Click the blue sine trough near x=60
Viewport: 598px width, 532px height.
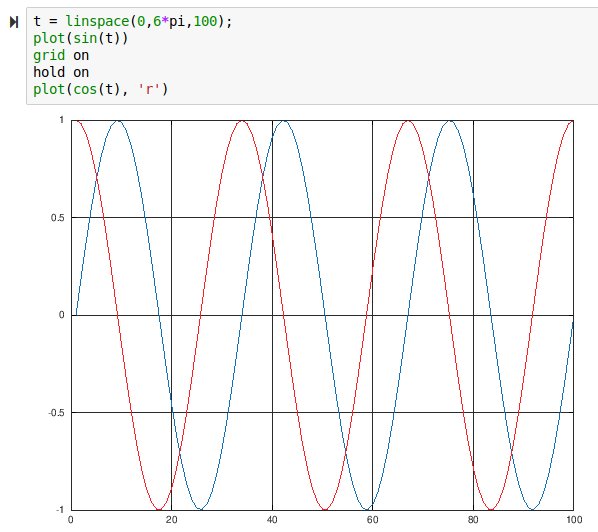pyautogui.click(x=367, y=509)
